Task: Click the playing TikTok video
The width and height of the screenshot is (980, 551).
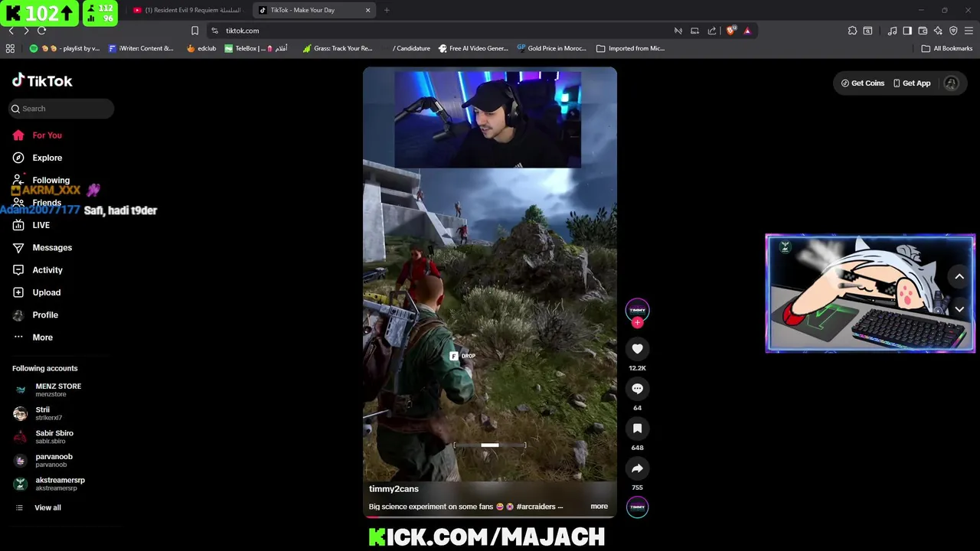Action: [x=490, y=293]
